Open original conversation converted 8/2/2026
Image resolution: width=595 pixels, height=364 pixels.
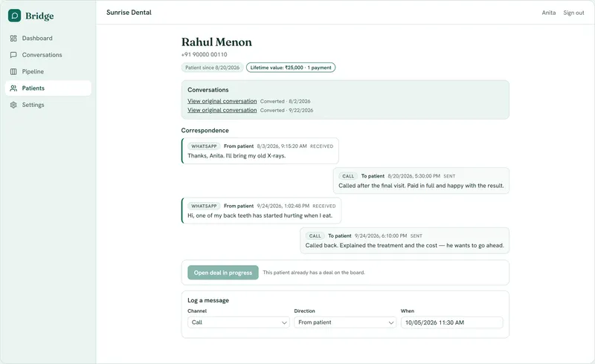click(222, 101)
